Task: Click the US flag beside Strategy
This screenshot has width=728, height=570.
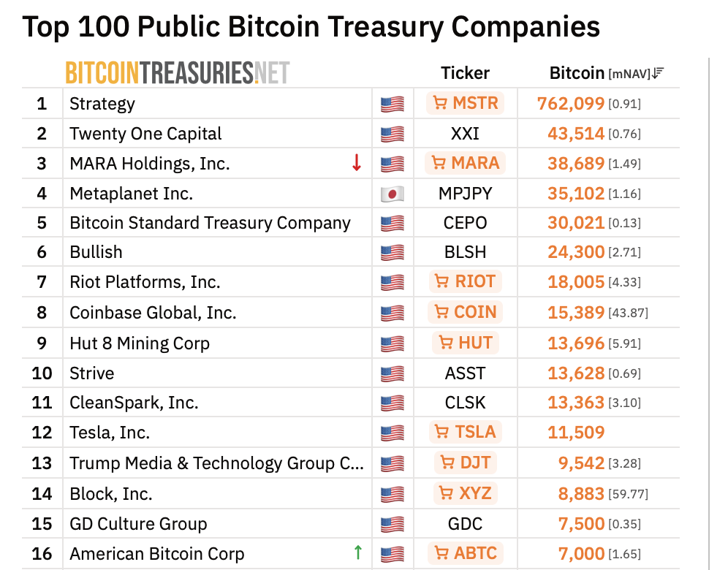Action: pyautogui.click(x=392, y=104)
